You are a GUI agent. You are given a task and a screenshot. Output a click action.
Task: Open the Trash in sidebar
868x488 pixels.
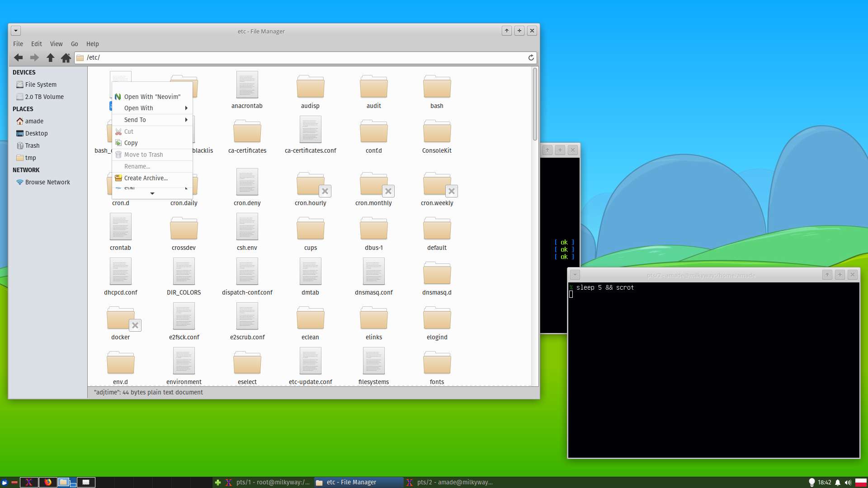point(32,145)
